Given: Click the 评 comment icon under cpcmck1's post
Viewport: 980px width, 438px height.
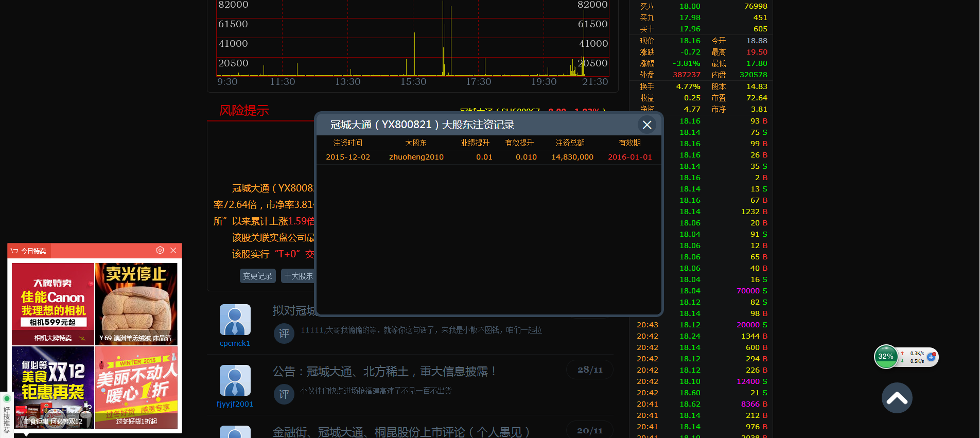Looking at the screenshot, I should 284,334.
